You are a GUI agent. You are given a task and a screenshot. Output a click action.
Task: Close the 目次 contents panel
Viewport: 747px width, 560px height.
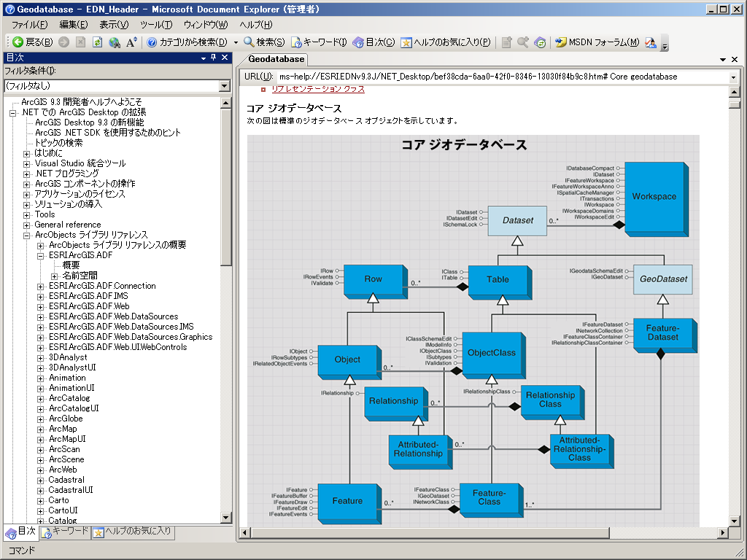point(225,58)
